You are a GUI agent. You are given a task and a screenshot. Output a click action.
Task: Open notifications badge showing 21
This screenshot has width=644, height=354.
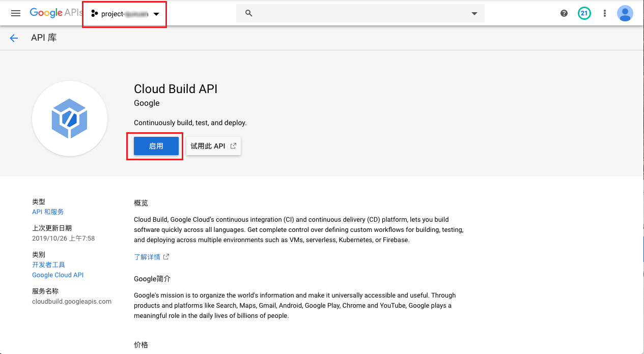click(584, 13)
